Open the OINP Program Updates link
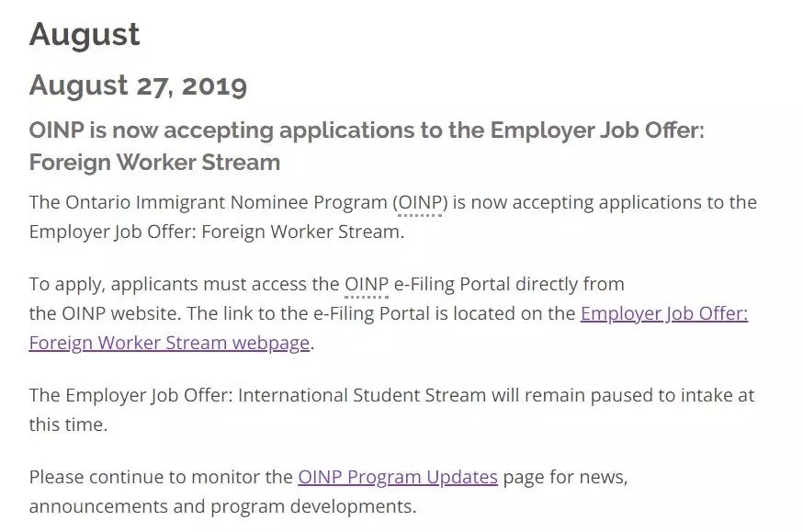Viewport: 803px width, 532px height. [398, 477]
